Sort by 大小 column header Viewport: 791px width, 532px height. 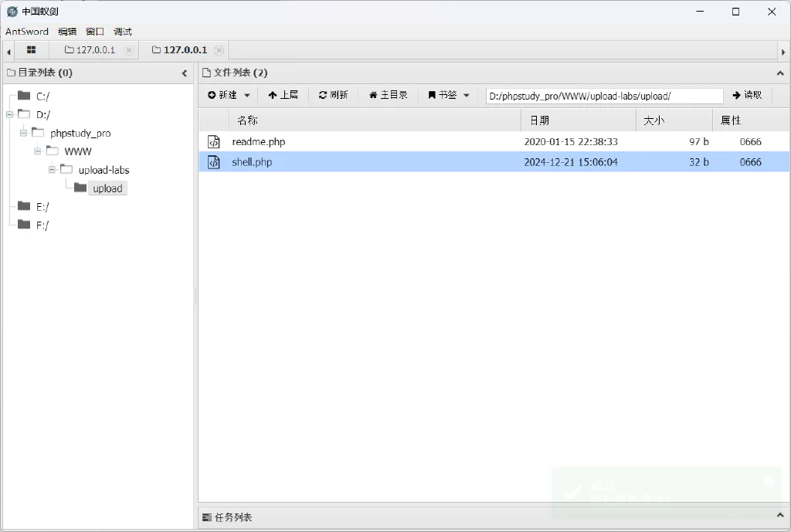coord(674,120)
